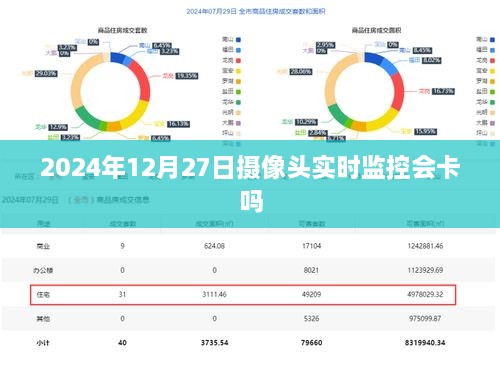The width and height of the screenshot is (500, 368).
Task: Click the 商品住房成交套数 chart title
Action: point(122,30)
